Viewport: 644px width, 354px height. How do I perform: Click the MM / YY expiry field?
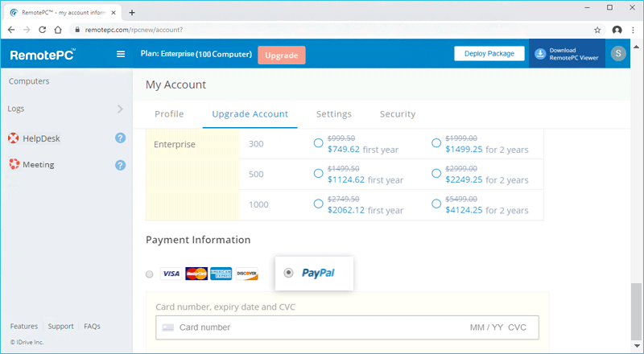point(487,327)
